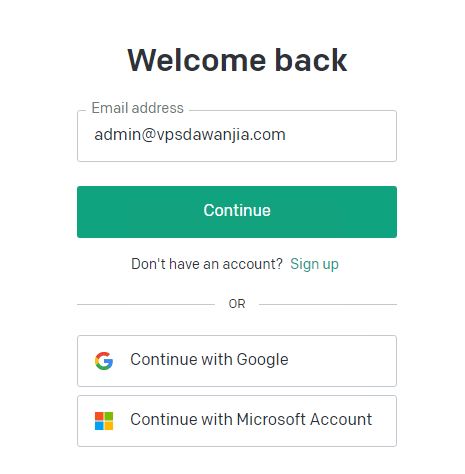
Task: Click the "Don't have an account?" text
Action: 207,264
